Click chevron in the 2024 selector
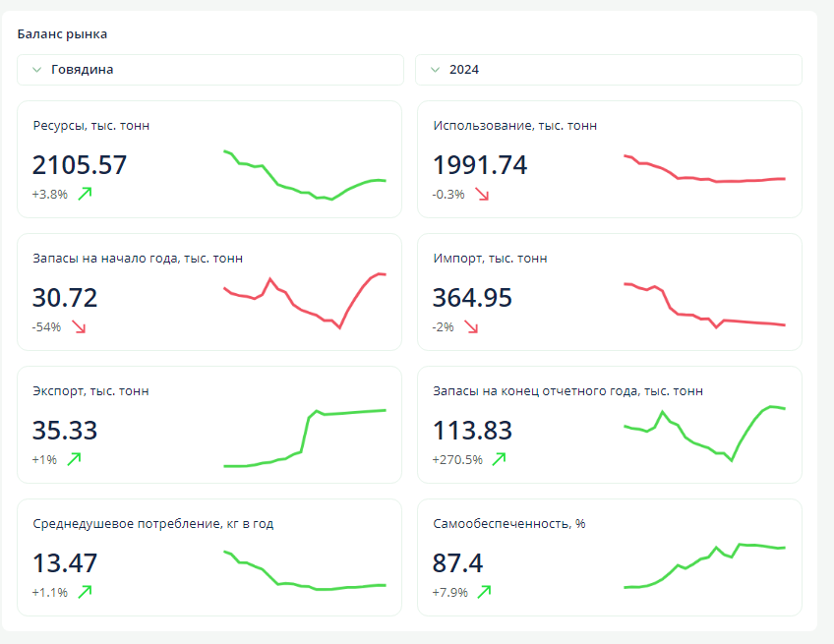 click(x=435, y=70)
